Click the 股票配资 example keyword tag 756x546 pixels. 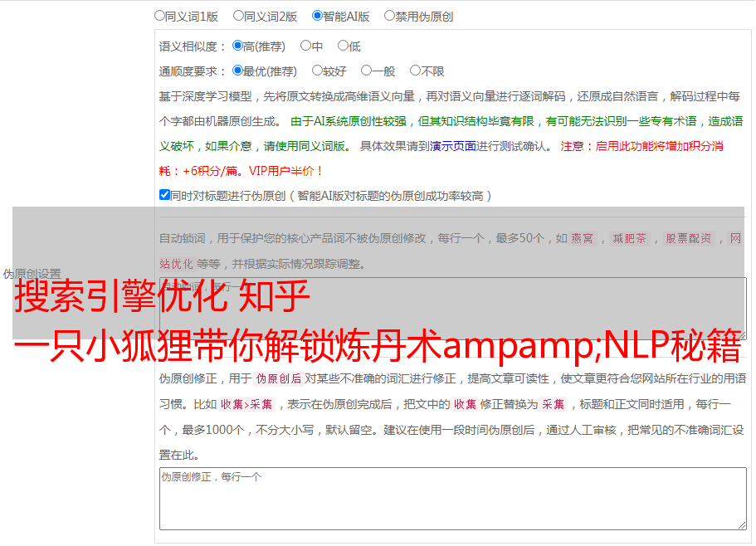pos(689,238)
